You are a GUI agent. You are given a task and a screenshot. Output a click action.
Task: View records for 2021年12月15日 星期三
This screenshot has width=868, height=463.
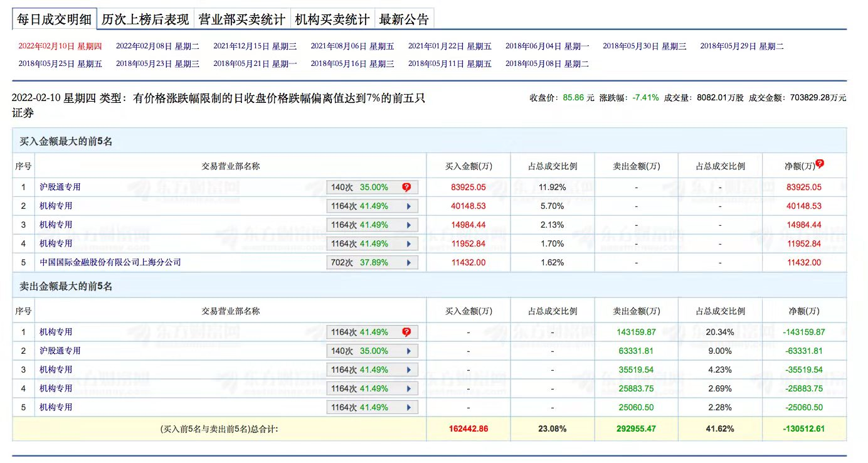pyautogui.click(x=255, y=46)
